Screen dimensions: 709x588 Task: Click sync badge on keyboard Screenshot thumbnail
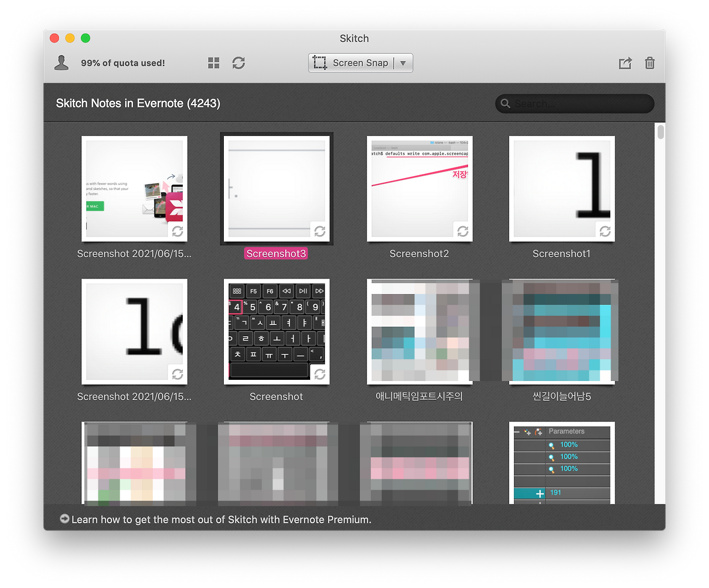[x=320, y=374]
